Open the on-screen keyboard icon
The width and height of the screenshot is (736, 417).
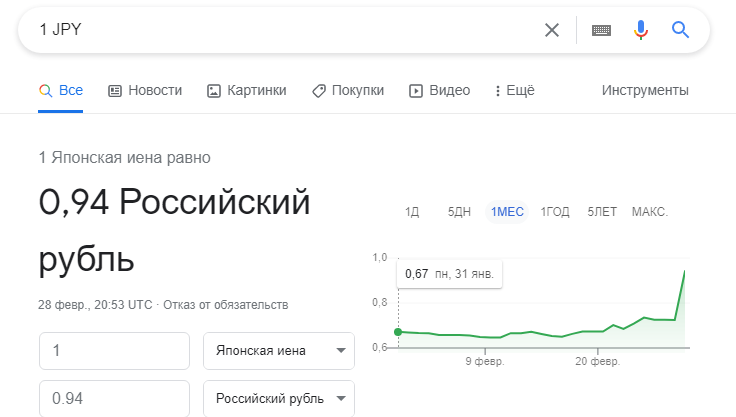(601, 30)
